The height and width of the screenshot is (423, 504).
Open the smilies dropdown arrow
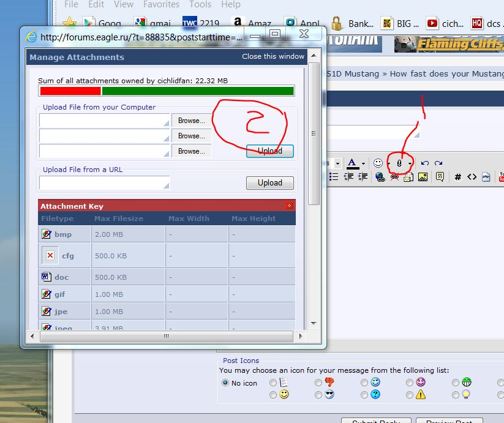[x=388, y=163]
